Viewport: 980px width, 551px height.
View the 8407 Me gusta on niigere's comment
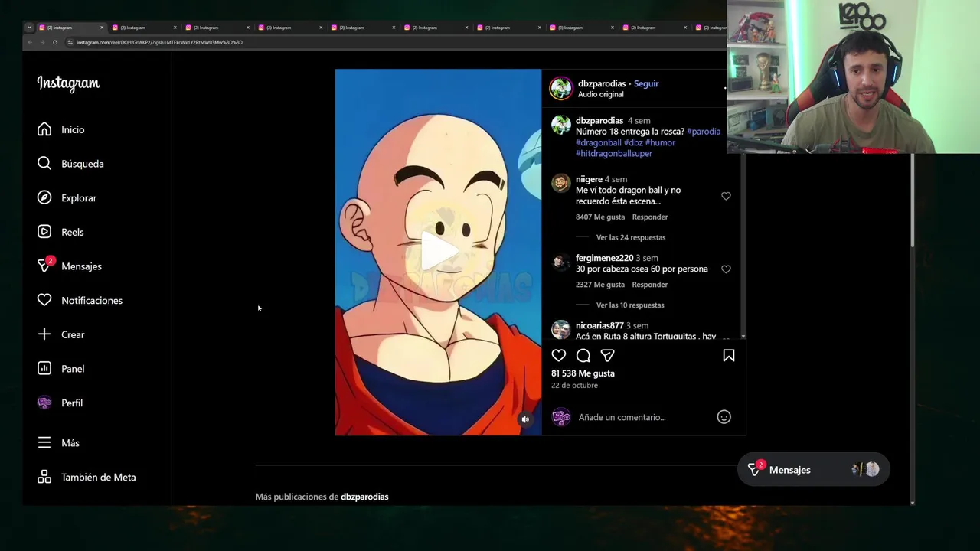tap(600, 217)
